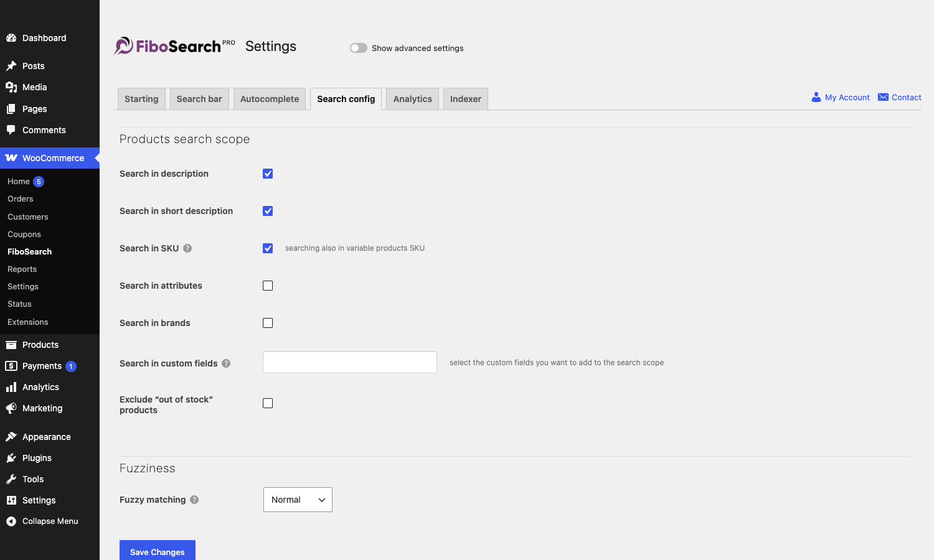Open the Fuzzy matching Normal dropdown
Image resolution: width=934 pixels, height=560 pixels.
[x=298, y=500]
